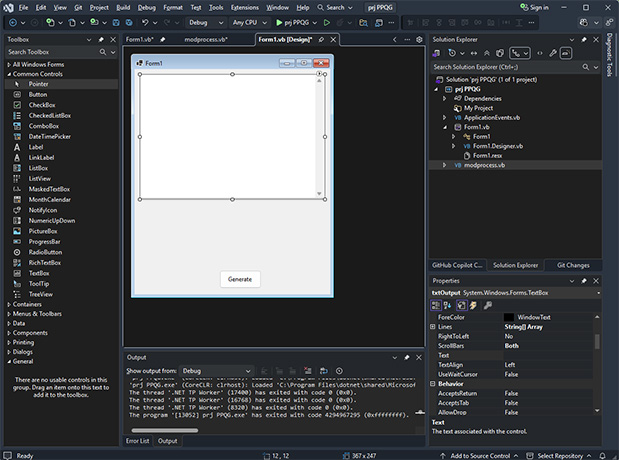Click the Generate button on Form1

(239, 279)
